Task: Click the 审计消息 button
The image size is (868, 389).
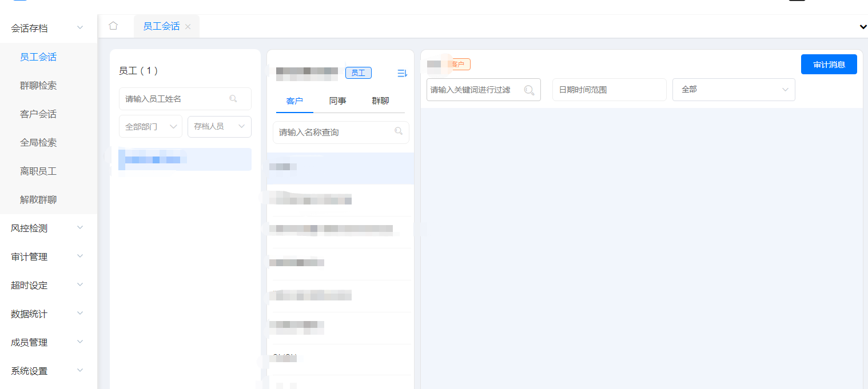Action: tap(829, 64)
